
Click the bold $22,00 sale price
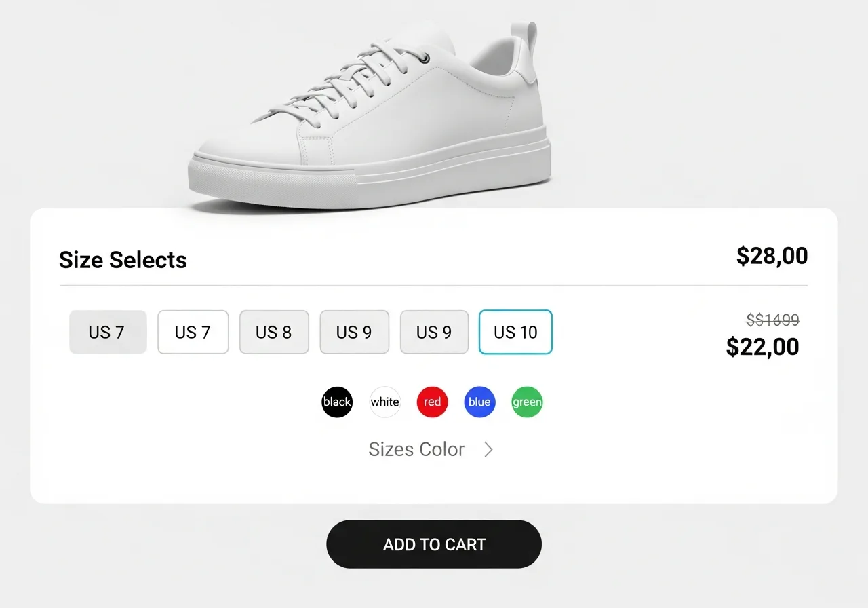[762, 347]
